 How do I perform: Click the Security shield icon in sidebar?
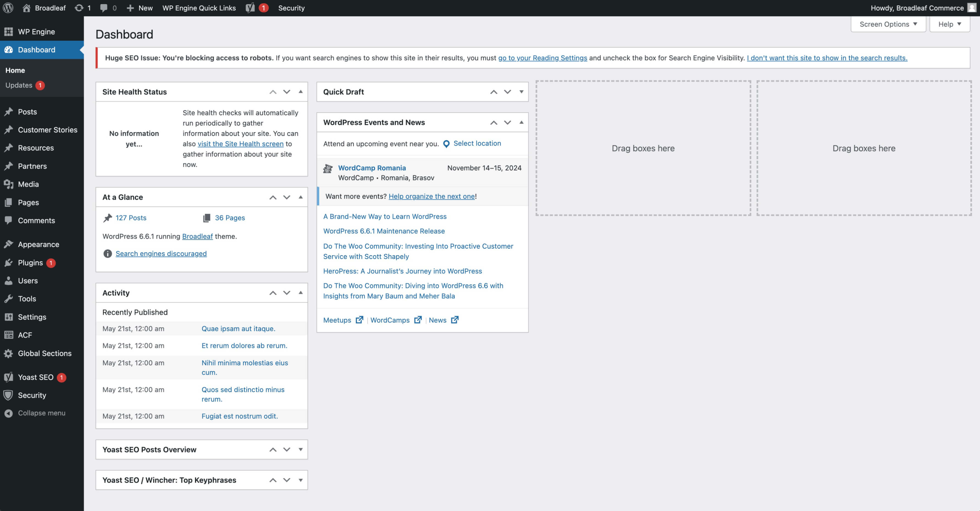click(x=8, y=395)
